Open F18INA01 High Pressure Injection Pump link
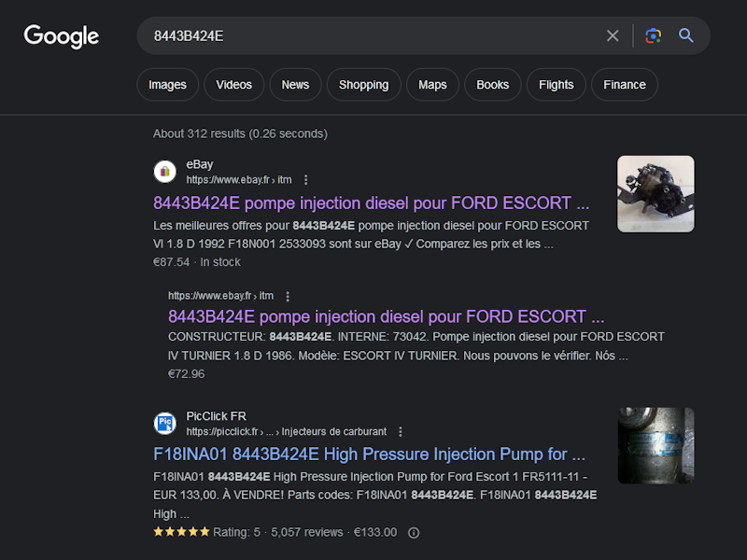This screenshot has width=747, height=560. point(369,455)
